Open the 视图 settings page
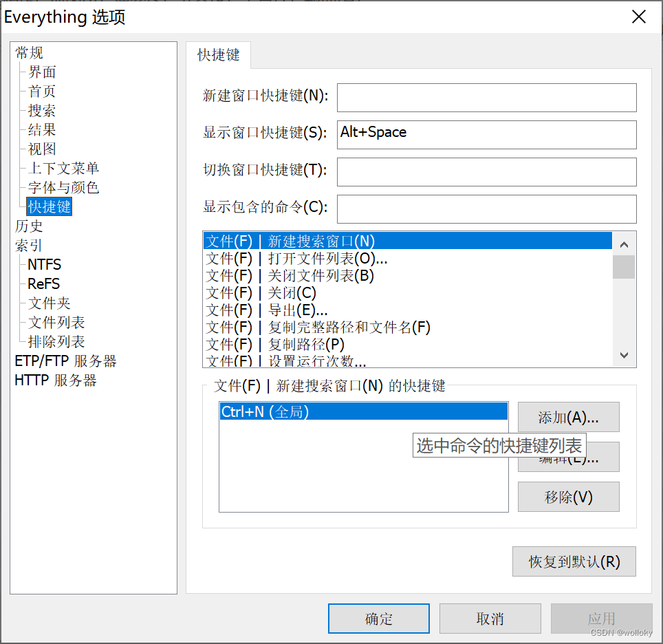 tap(42, 149)
